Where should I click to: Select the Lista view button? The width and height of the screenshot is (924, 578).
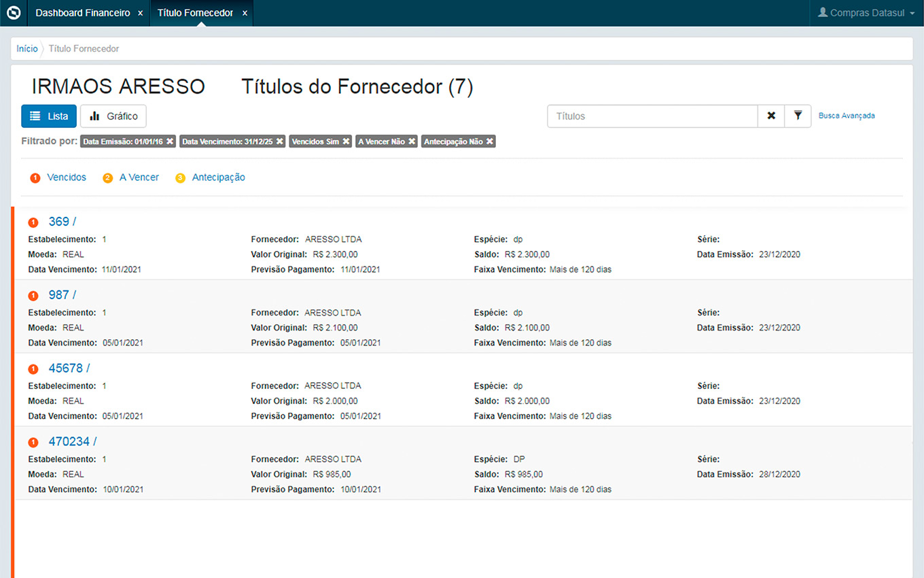click(49, 116)
